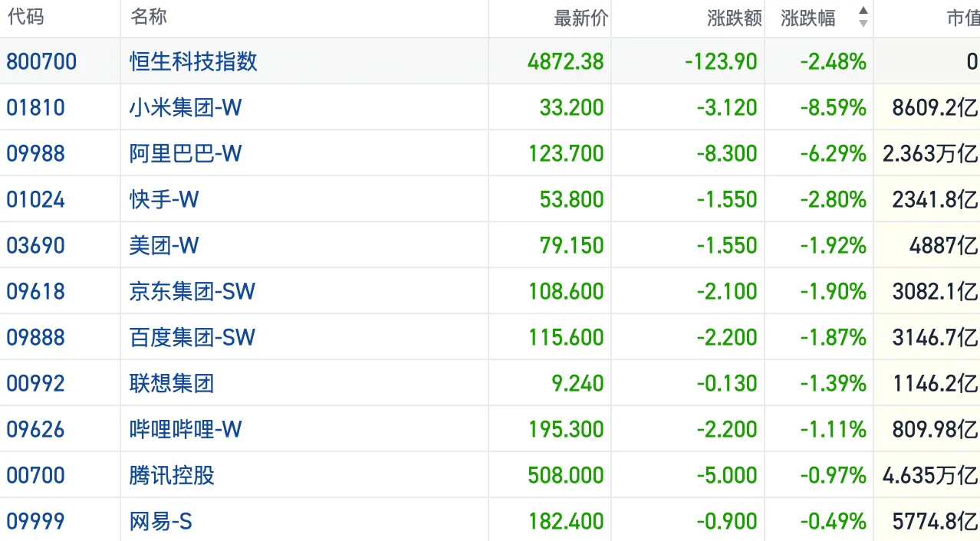Click the -8.59% change cell for 小米
The image size is (980, 541).
833,107
